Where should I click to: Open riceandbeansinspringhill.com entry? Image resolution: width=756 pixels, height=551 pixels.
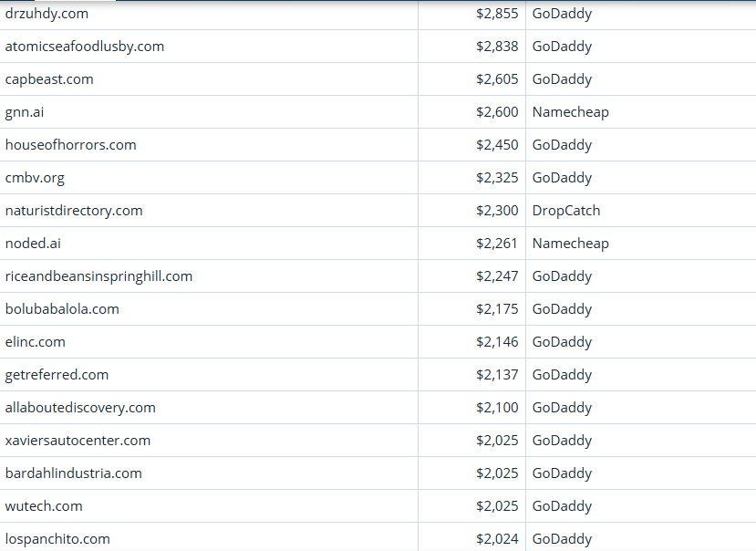click(98, 276)
